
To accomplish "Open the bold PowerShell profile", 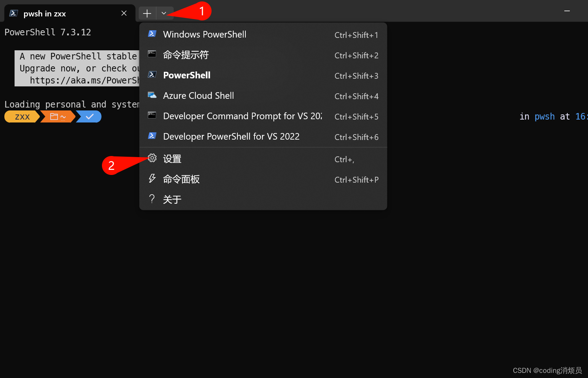I will (x=263, y=75).
